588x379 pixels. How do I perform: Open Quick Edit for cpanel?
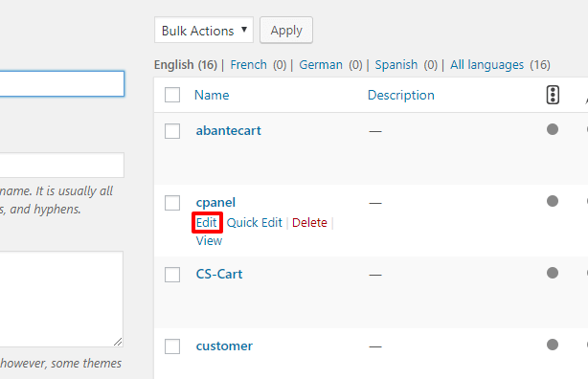click(254, 223)
